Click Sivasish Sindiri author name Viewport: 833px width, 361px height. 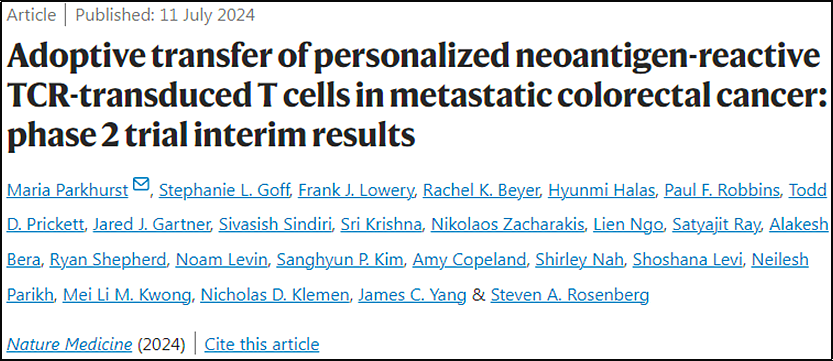pyautogui.click(x=276, y=225)
